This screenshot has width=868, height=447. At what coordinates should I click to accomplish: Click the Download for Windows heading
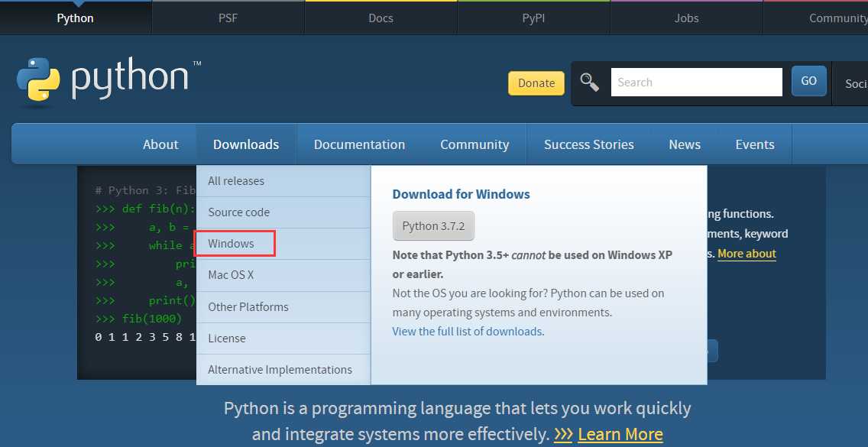462,194
